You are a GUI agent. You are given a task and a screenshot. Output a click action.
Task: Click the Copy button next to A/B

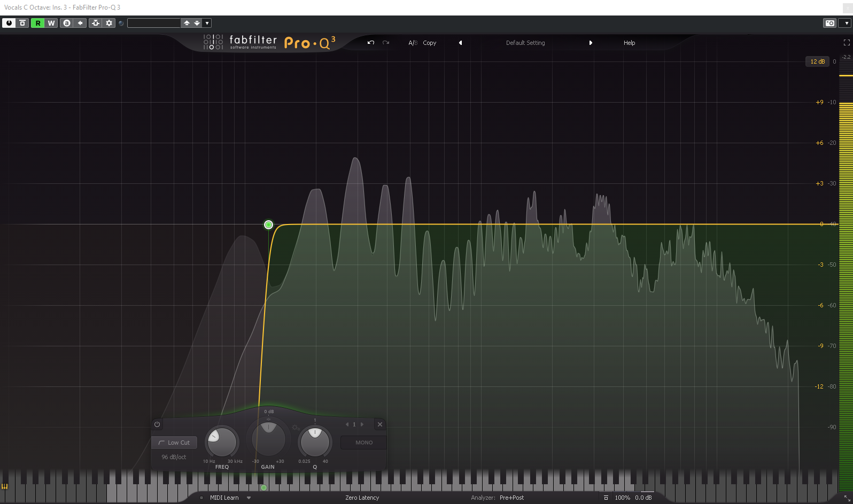tap(429, 43)
